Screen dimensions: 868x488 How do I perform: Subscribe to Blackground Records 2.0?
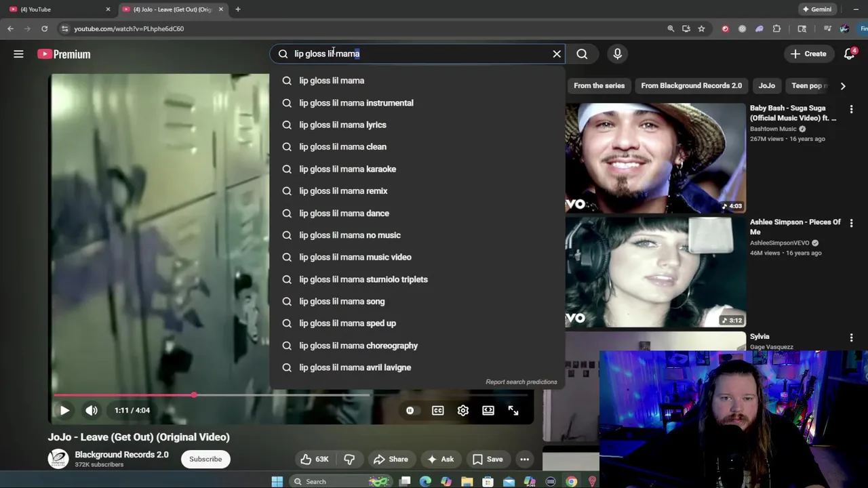[205, 459]
